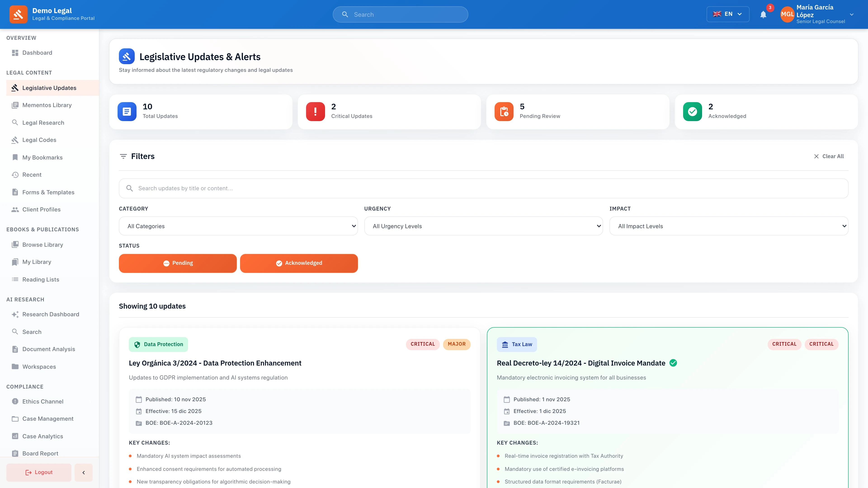The image size is (868, 488).
Task: Toggle the Acknowledged status filter
Action: (299, 263)
